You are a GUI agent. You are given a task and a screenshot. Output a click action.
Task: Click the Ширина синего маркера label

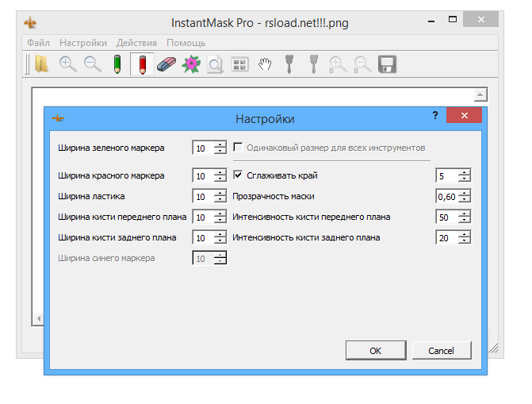click(x=106, y=258)
